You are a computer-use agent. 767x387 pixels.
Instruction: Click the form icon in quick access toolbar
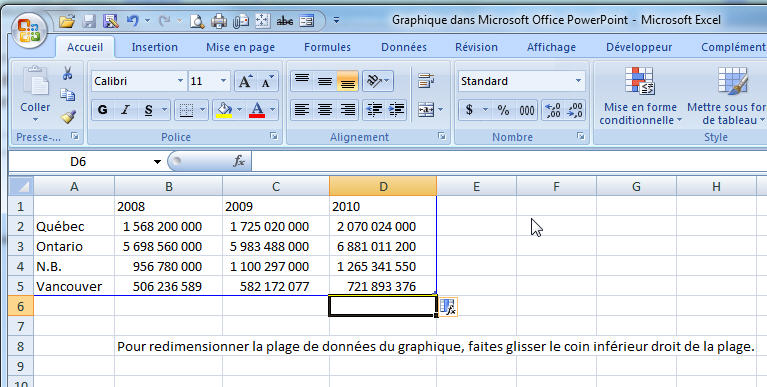pos(307,21)
